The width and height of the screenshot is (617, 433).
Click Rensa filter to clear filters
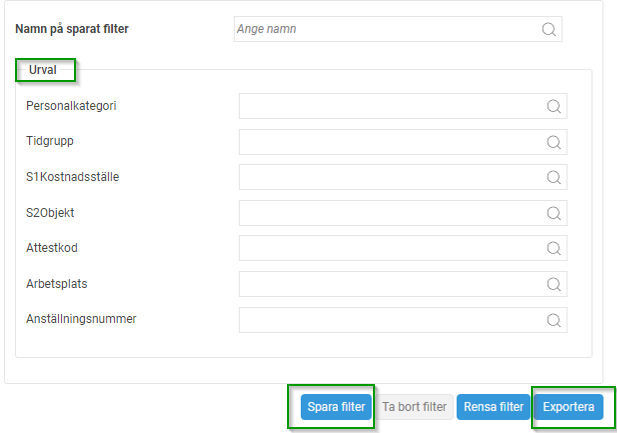493,407
